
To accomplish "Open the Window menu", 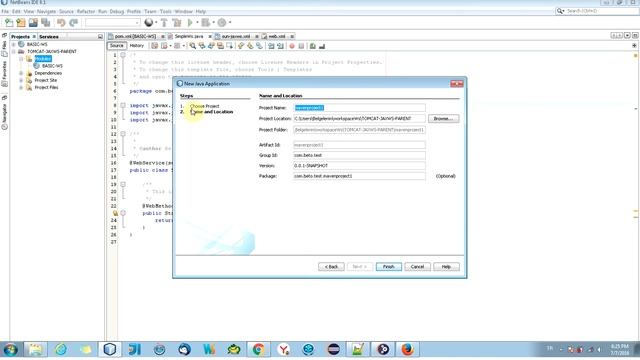I will 183,11.
